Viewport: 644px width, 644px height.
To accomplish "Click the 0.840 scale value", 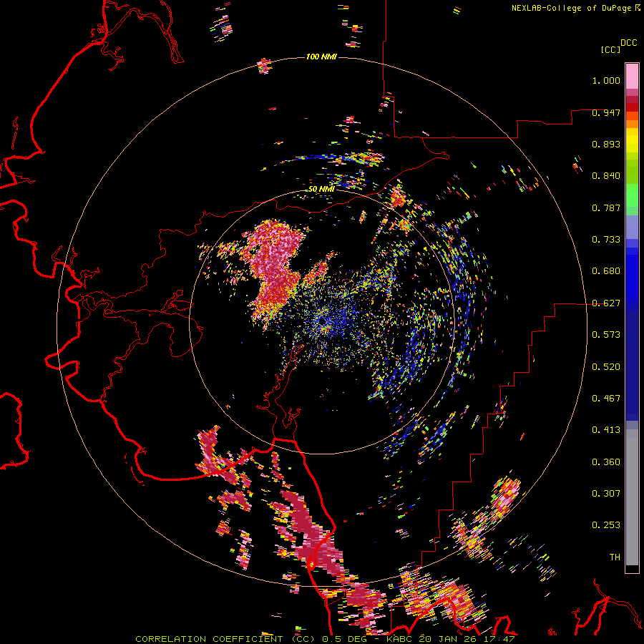I will click(x=606, y=176).
